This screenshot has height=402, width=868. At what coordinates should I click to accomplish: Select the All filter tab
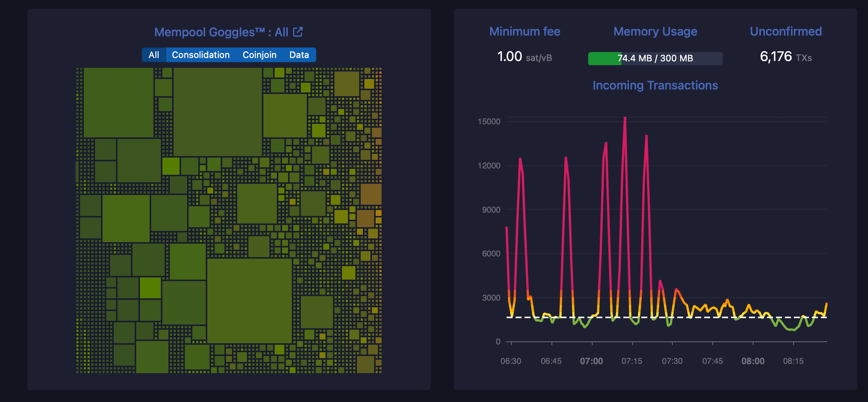pos(154,55)
